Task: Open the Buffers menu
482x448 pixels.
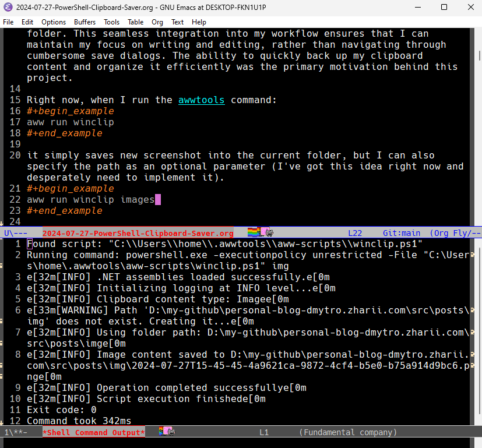Action: coord(85,22)
